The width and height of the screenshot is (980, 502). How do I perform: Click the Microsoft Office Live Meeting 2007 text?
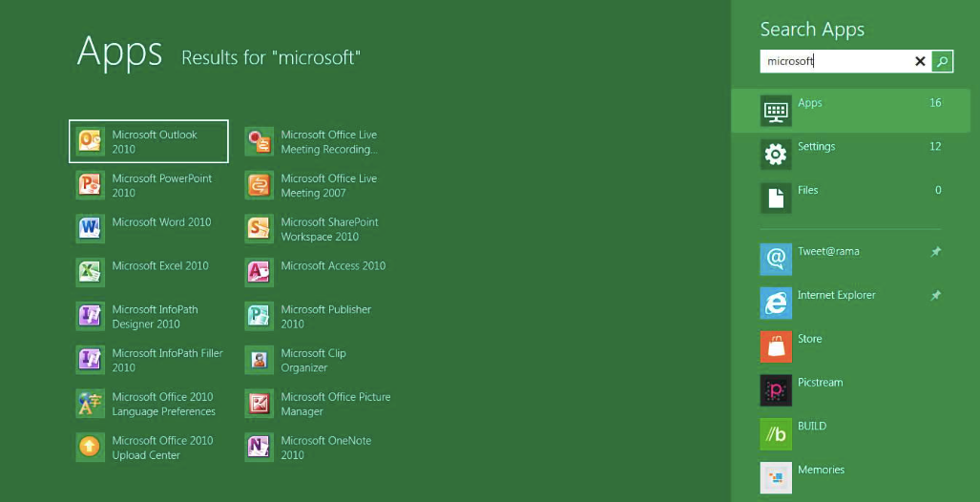coord(329,185)
